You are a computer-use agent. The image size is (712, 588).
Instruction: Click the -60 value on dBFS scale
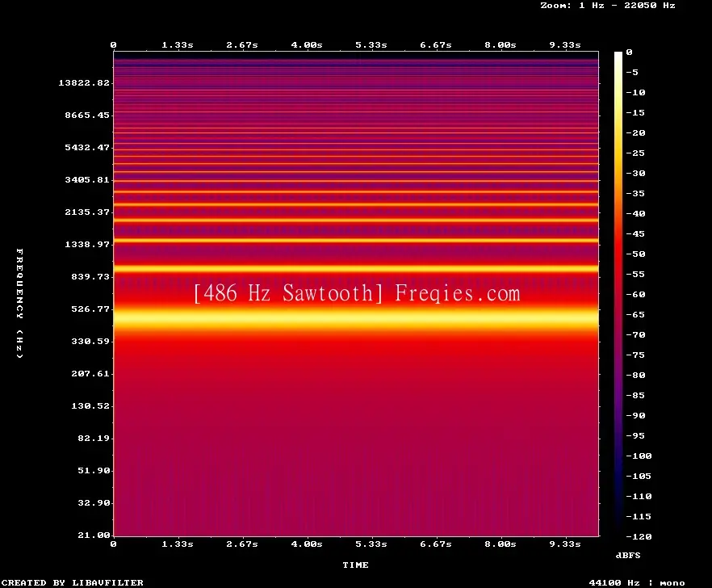636,294
